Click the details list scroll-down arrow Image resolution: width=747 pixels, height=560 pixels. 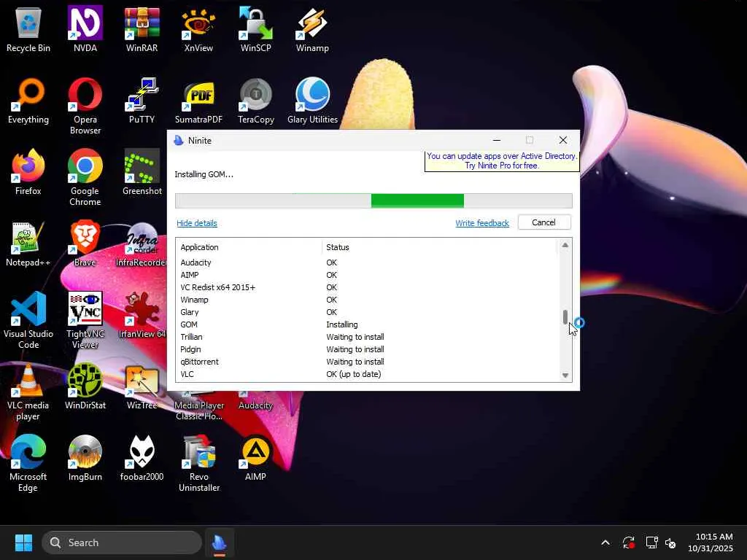(x=565, y=376)
